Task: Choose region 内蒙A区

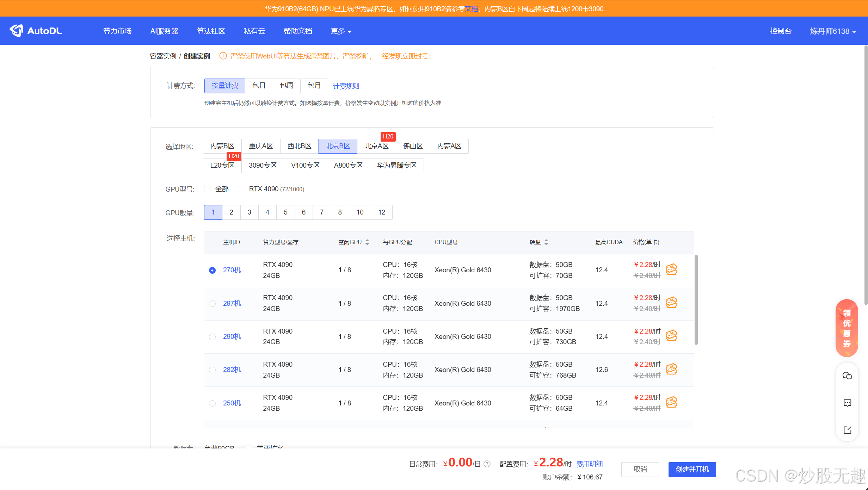Action: pos(449,146)
